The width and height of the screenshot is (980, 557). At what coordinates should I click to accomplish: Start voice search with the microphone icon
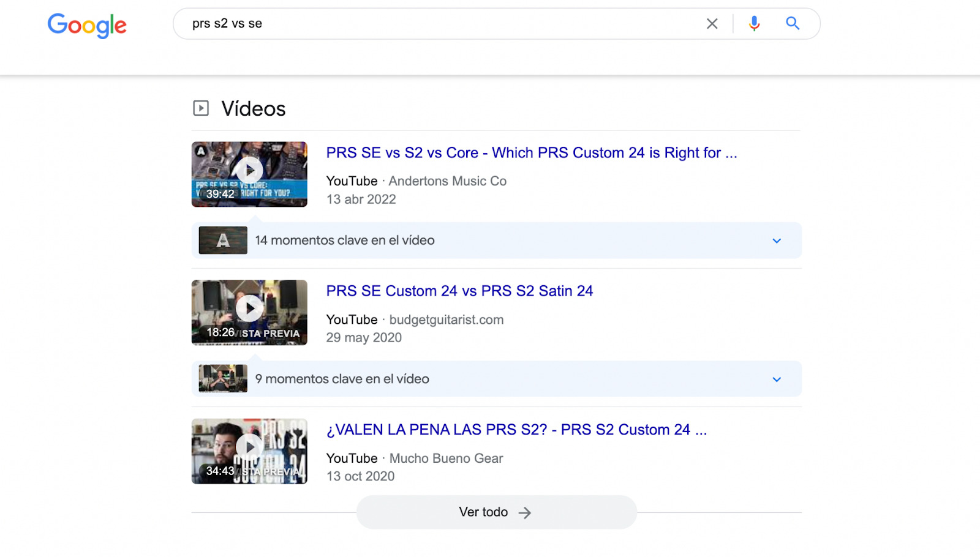coord(754,24)
